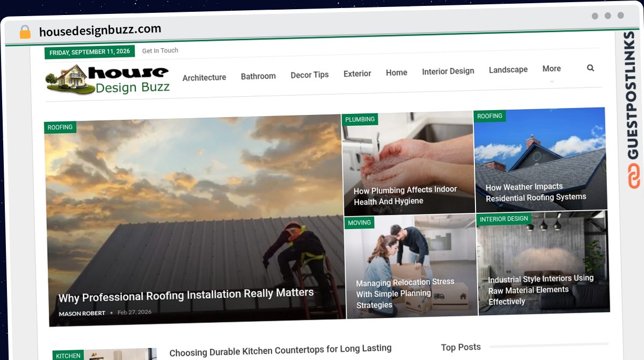Click the search magnifier icon
The width and height of the screenshot is (644, 360).
click(590, 68)
